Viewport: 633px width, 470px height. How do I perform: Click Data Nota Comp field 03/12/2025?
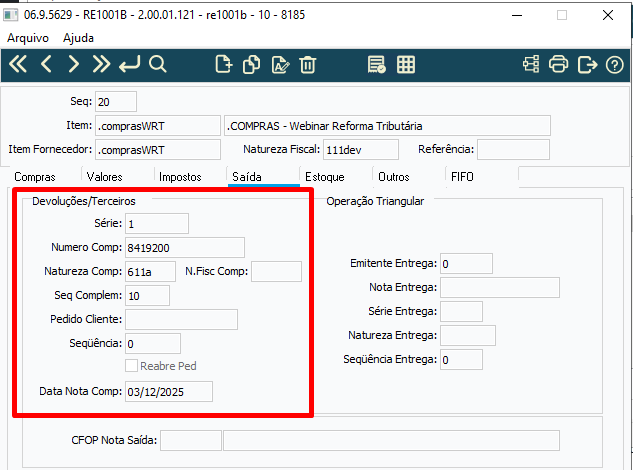[x=169, y=391]
